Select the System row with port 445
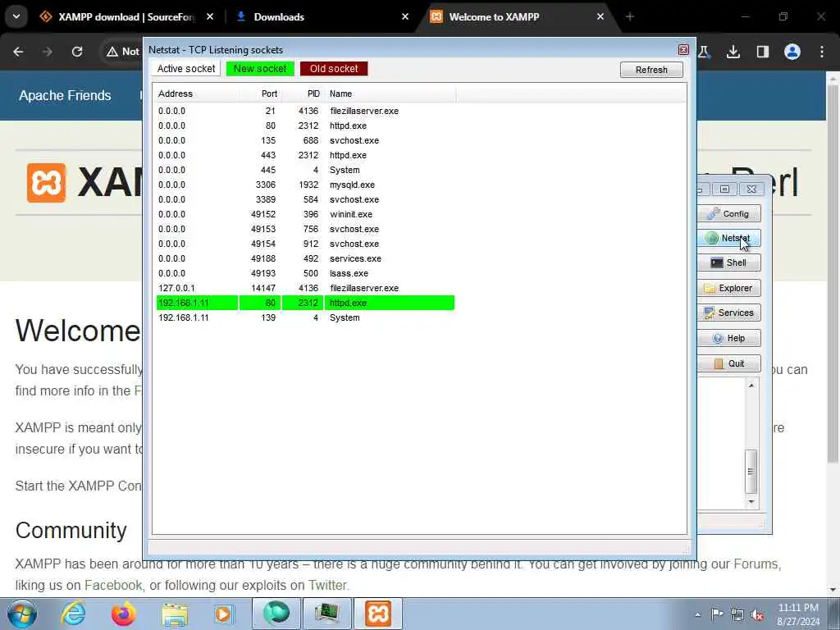 tap(305, 170)
